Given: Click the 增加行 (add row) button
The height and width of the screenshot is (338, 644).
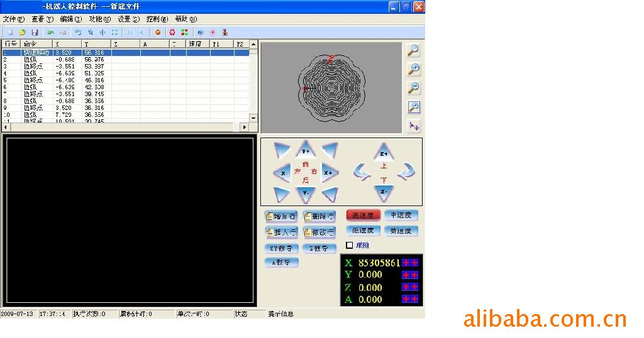Looking at the screenshot, I should pos(281,217).
